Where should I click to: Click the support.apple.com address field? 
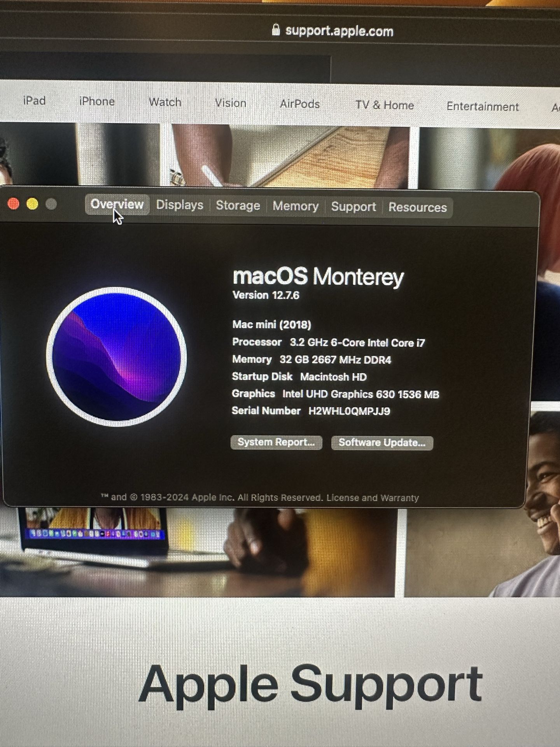(x=339, y=31)
